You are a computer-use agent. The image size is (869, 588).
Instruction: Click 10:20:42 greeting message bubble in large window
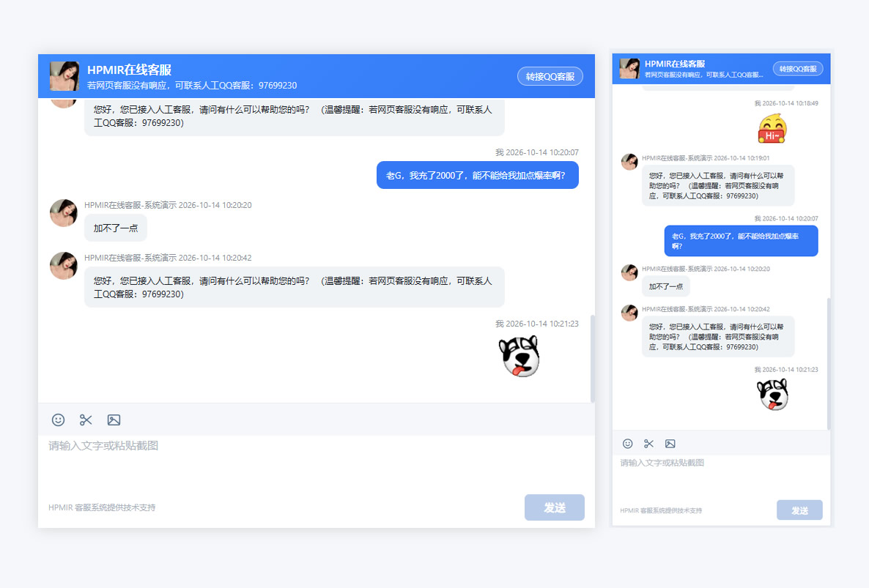click(295, 287)
